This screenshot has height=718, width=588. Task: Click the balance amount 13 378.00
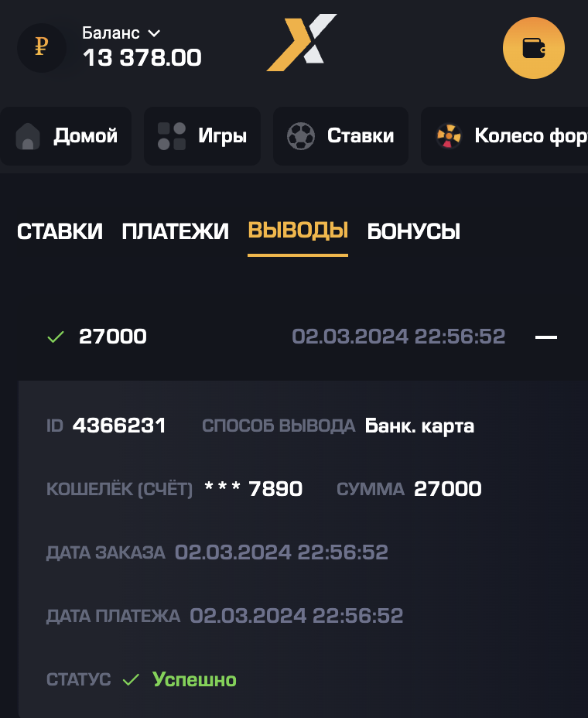[142, 58]
